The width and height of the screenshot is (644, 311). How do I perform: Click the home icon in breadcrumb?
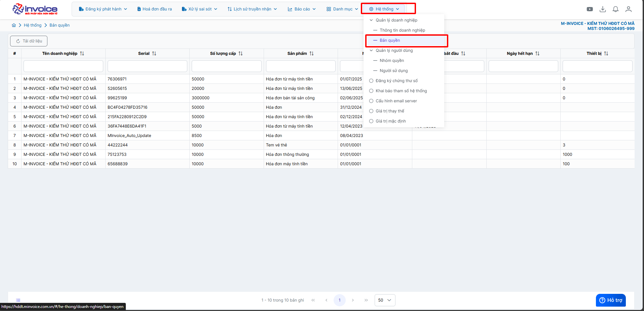click(14, 25)
